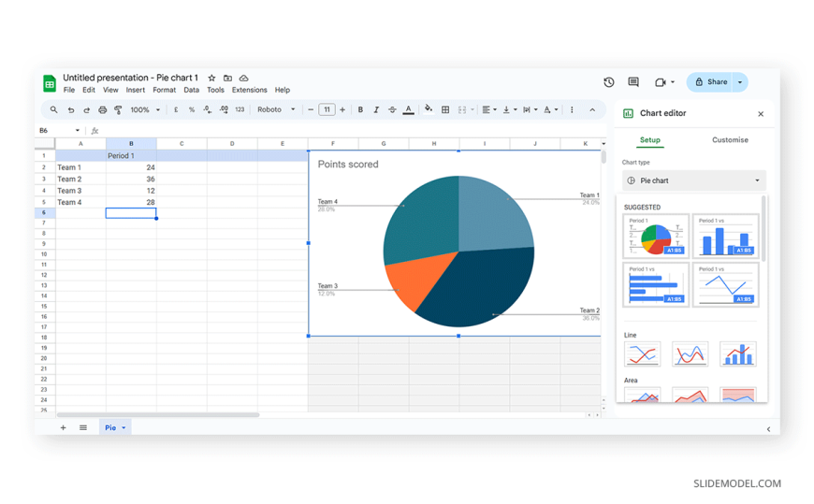The image size is (814, 504).
Task: Open the more toolbar options menu
Action: click(x=572, y=110)
